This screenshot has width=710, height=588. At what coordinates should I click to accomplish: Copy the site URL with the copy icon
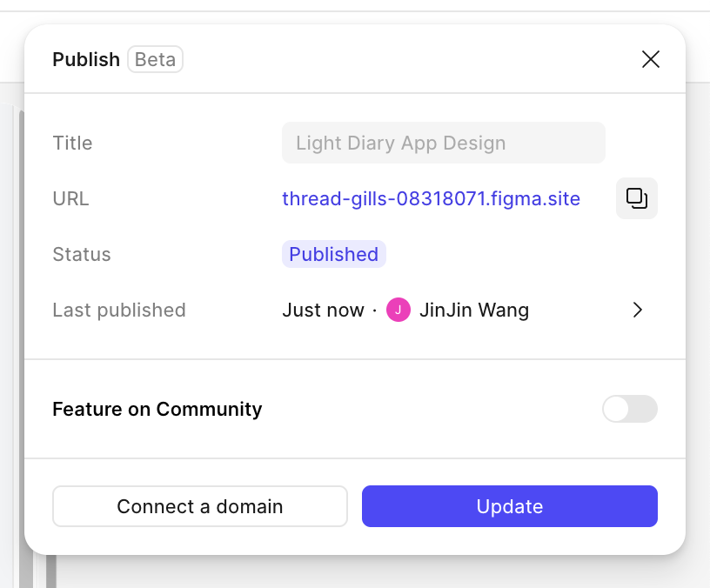pos(637,198)
